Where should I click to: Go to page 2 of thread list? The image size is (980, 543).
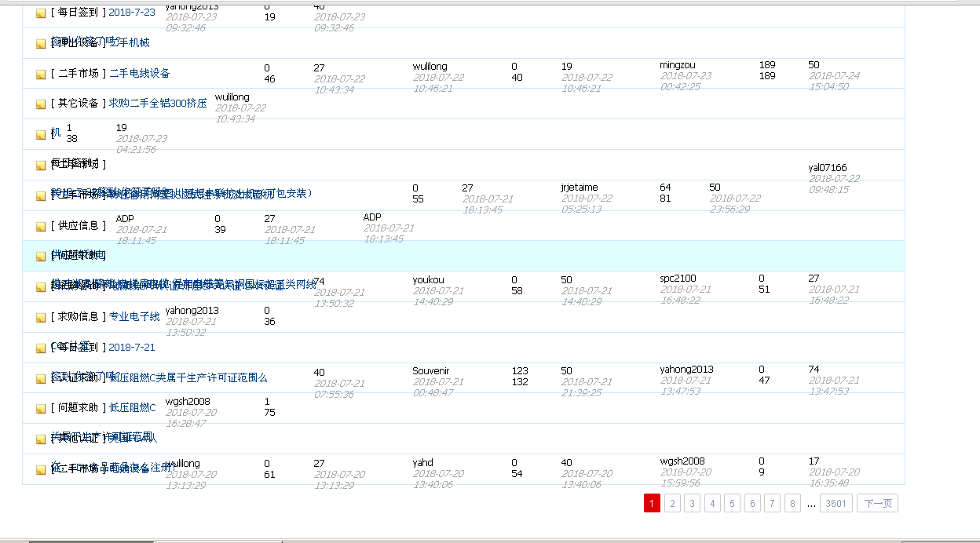click(672, 503)
